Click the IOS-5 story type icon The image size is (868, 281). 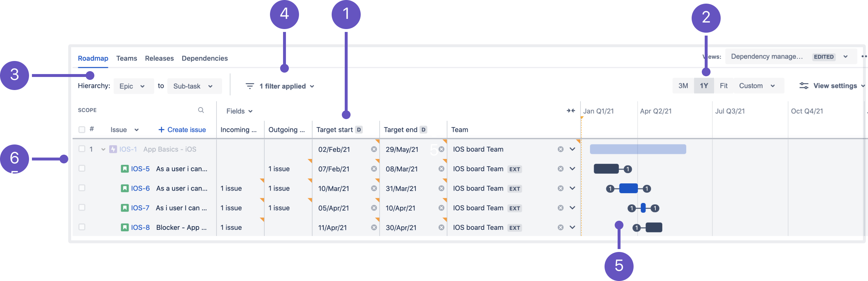(124, 169)
